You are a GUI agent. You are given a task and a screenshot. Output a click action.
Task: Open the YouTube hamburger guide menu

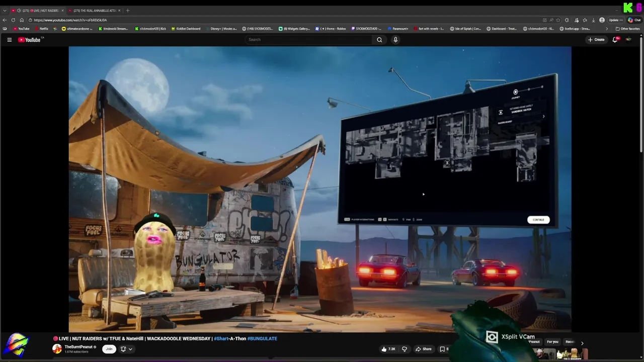point(9,40)
